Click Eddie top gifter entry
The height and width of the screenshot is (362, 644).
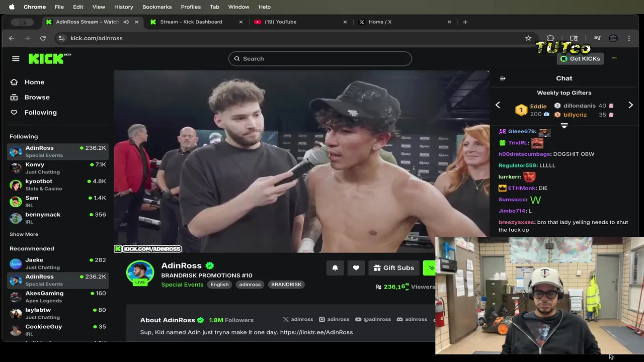(533, 110)
